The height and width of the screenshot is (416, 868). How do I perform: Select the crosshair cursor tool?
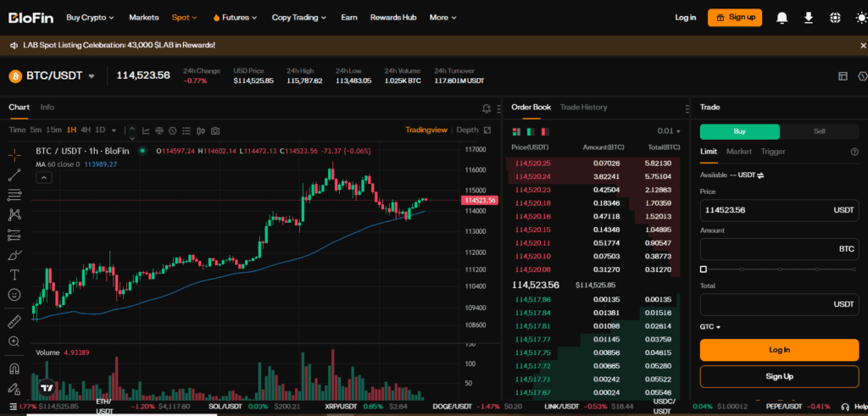(x=14, y=155)
